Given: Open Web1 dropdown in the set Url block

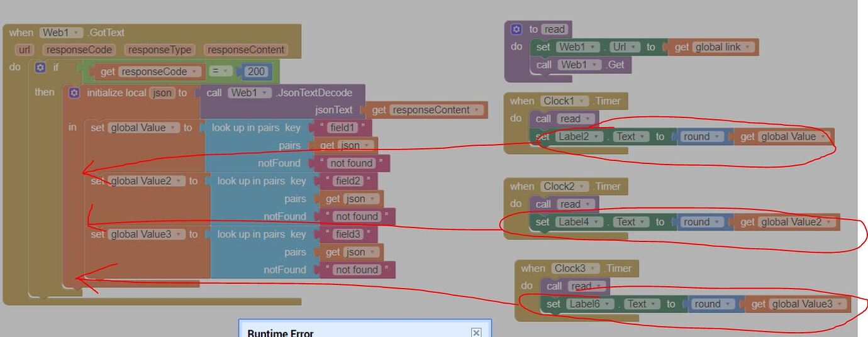Looking at the screenshot, I should point(577,47).
